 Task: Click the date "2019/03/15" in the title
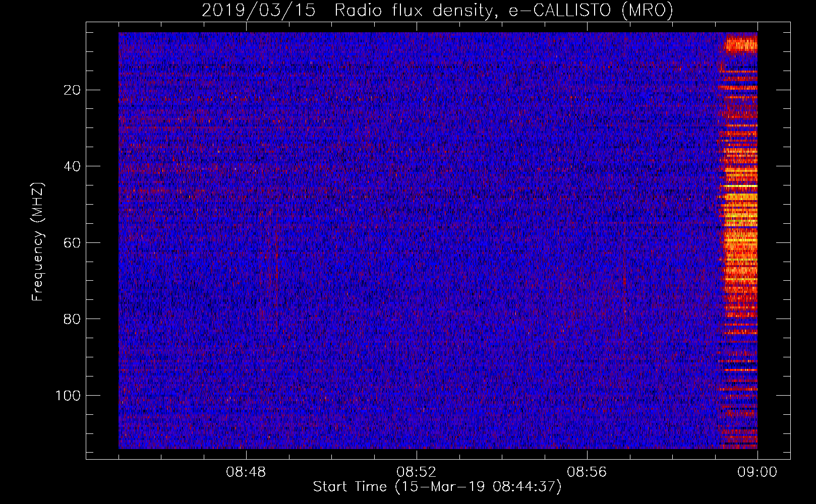pos(259,10)
